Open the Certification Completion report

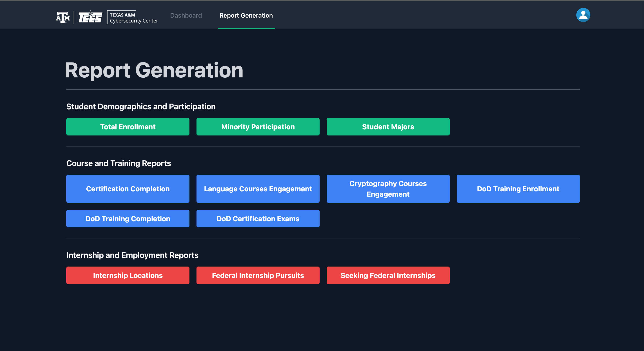click(x=128, y=189)
